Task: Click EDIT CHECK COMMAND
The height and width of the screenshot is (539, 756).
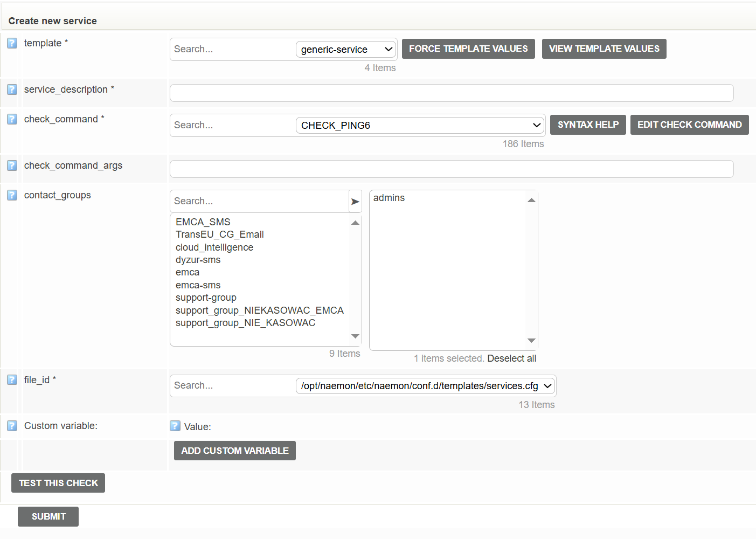Action: tap(689, 125)
